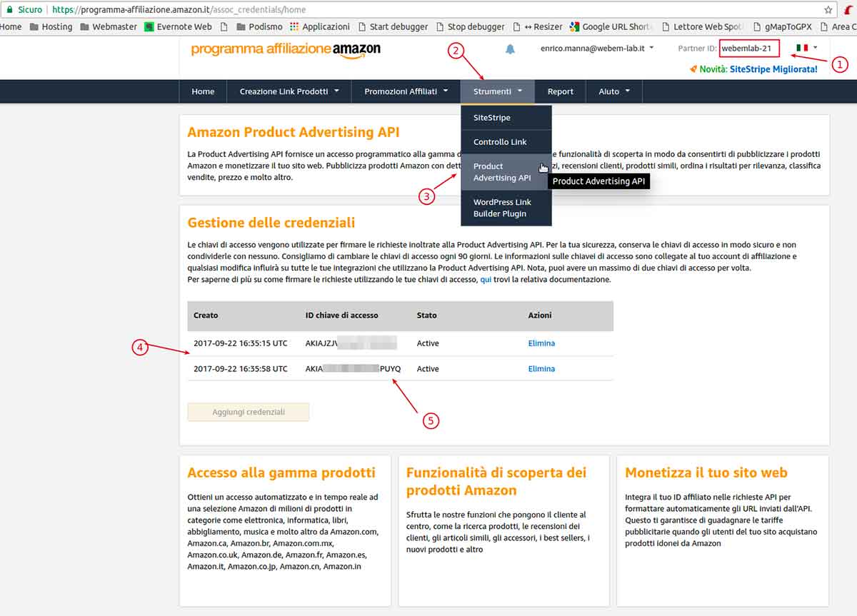Click the Active status of PUYQ key
Image resolution: width=857 pixels, height=616 pixels.
tap(428, 369)
